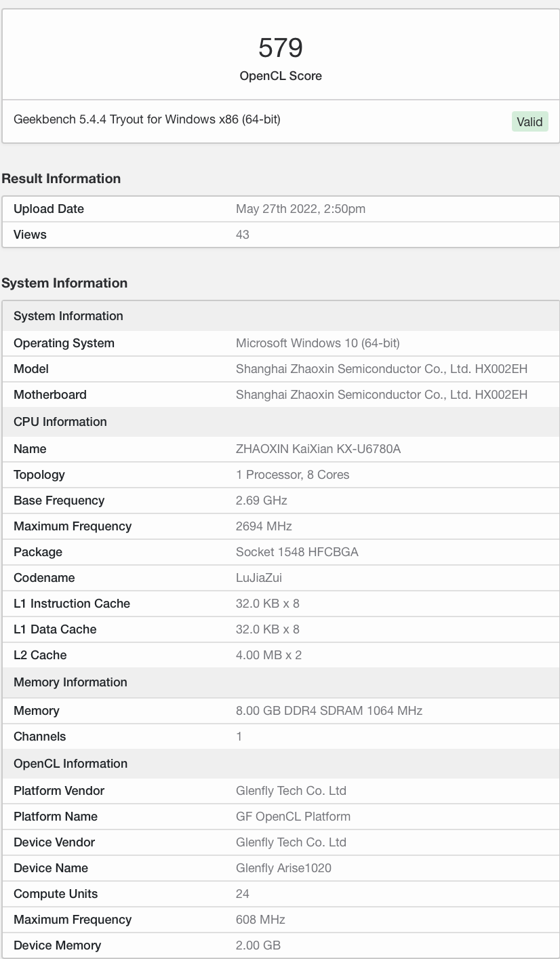Select the Geekbench 5.4.4 Tryout version text
560x959 pixels.
click(x=147, y=119)
